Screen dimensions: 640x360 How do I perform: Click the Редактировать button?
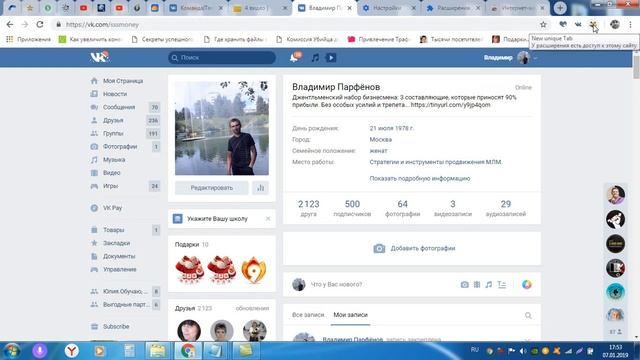(211, 188)
